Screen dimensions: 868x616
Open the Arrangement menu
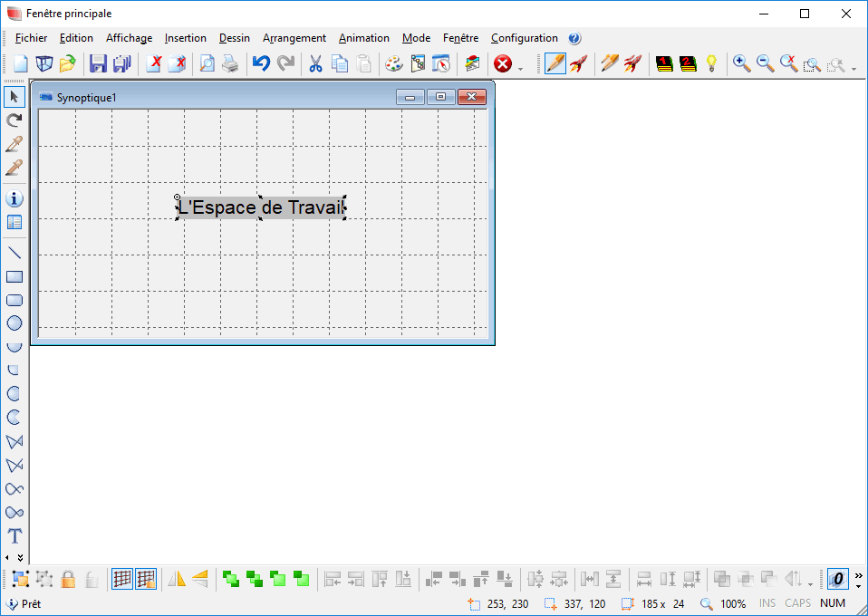click(x=294, y=38)
